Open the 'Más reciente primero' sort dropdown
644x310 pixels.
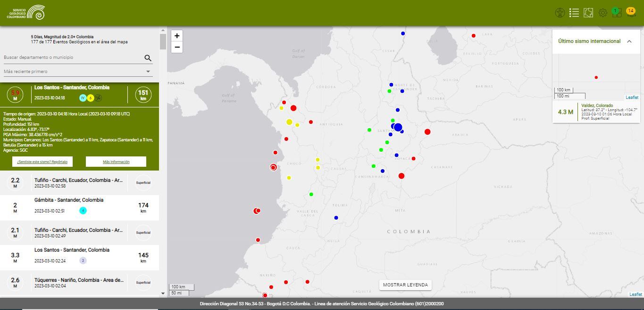point(77,72)
